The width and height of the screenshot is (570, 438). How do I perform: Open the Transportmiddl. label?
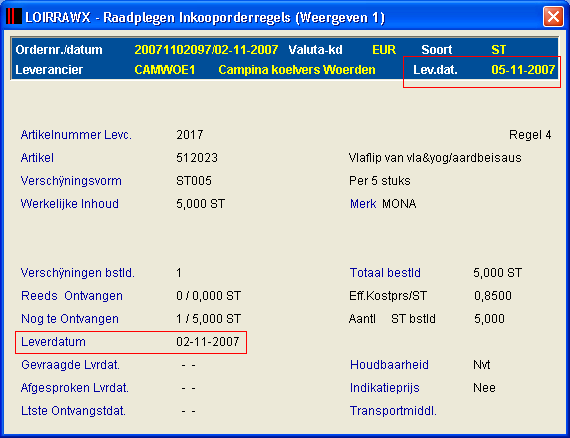point(393,411)
